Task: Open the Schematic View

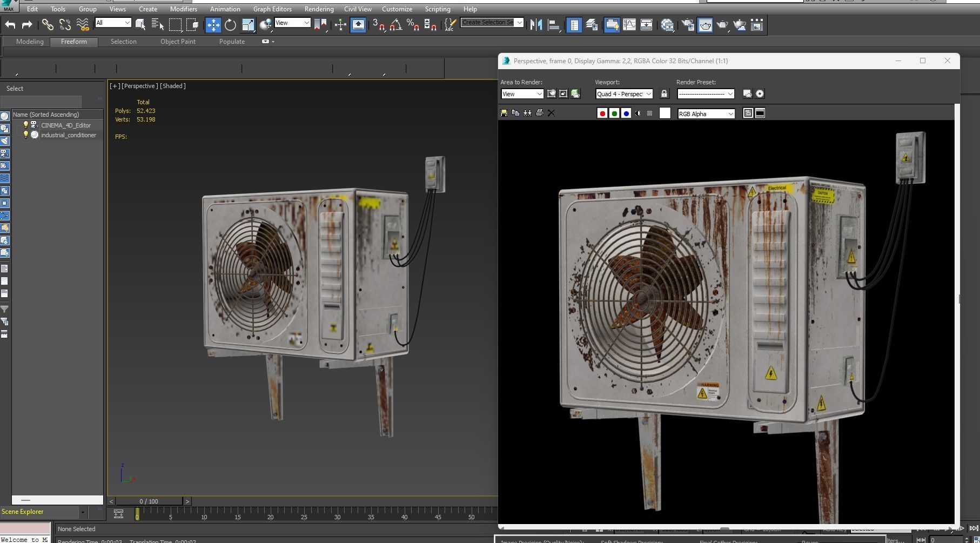Action: point(647,25)
